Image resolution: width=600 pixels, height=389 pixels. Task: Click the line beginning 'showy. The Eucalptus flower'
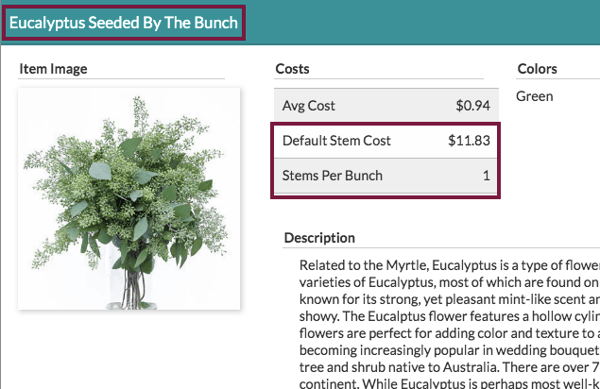(x=449, y=316)
